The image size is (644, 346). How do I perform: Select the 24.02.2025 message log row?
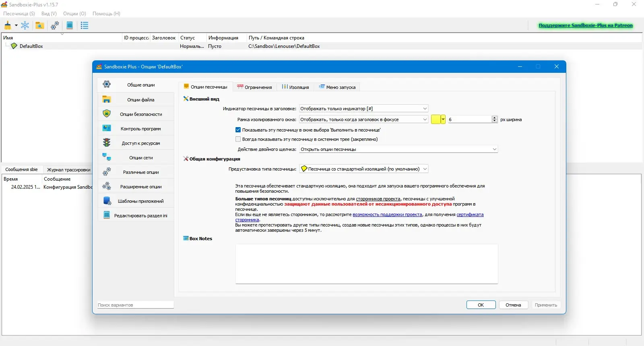[x=47, y=187]
